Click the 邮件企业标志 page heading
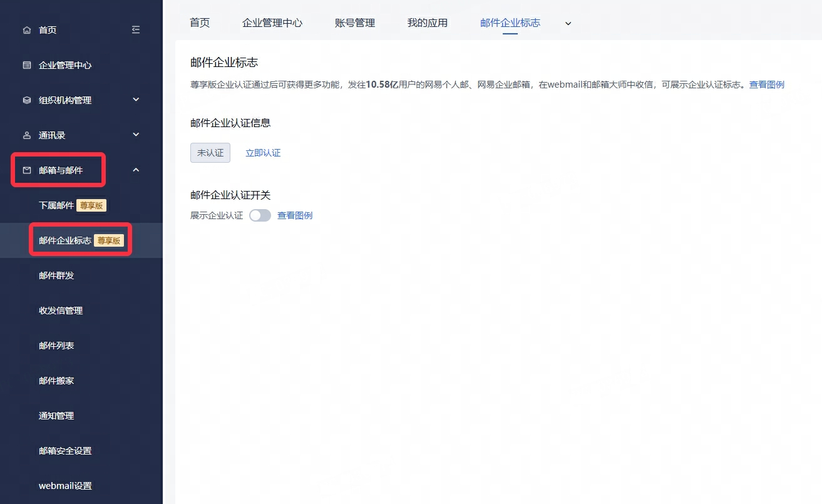The width and height of the screenshot is (822, 504). coord(224,63)
